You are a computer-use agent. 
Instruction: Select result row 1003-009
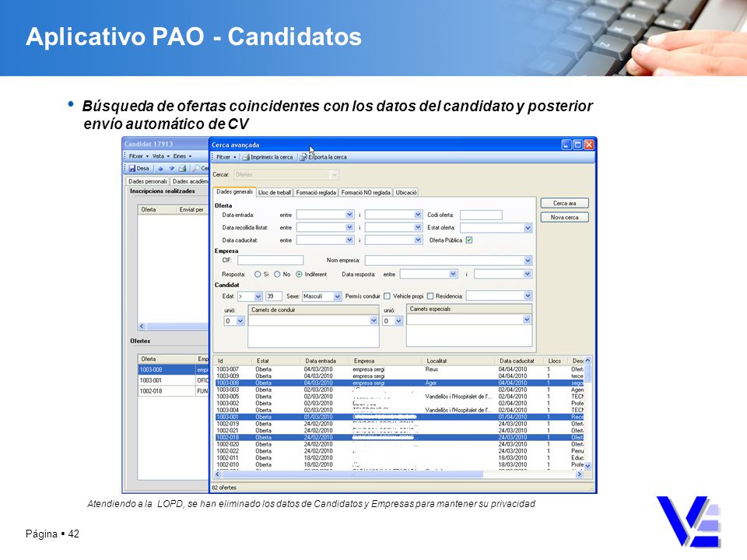point(398,376)
